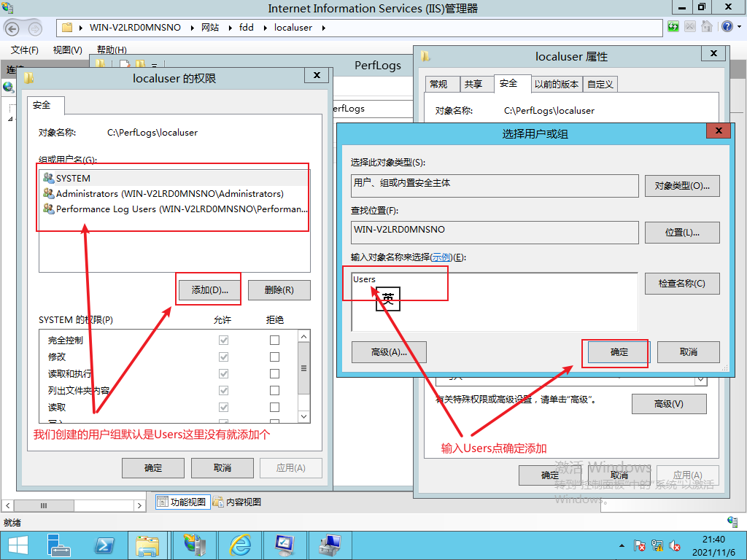Click the monitor checklist taskbar icon
Viewport: 747px width, 560px height.
pos(285,545)
